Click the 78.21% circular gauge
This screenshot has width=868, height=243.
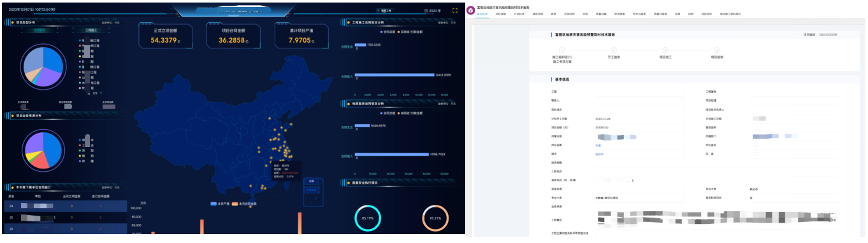click(x=435, y=218)
